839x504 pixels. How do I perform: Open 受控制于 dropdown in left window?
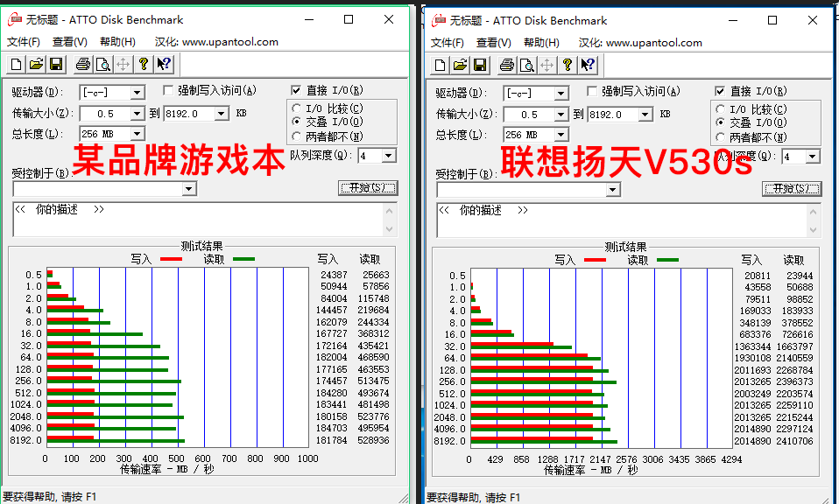[x=188, y=189]
